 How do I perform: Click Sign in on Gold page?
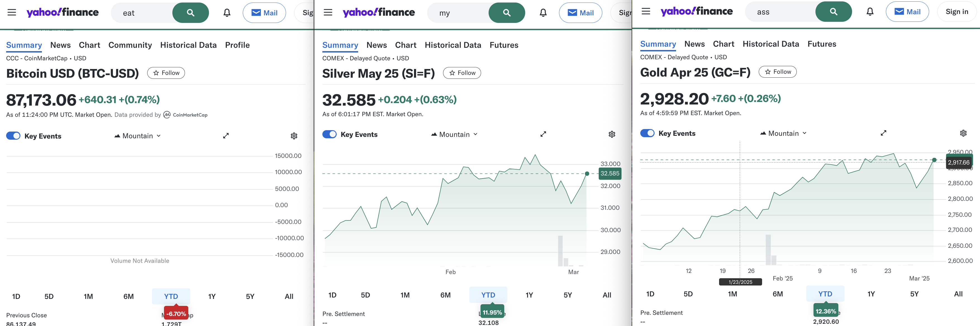[x=957, y=12]
